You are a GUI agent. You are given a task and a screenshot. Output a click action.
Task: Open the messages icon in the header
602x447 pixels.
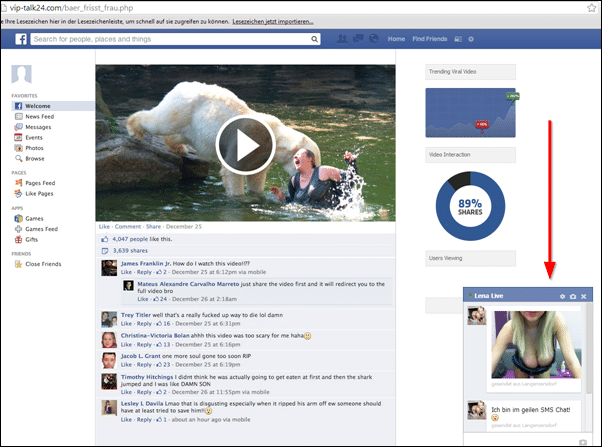[x=358, y=39]
